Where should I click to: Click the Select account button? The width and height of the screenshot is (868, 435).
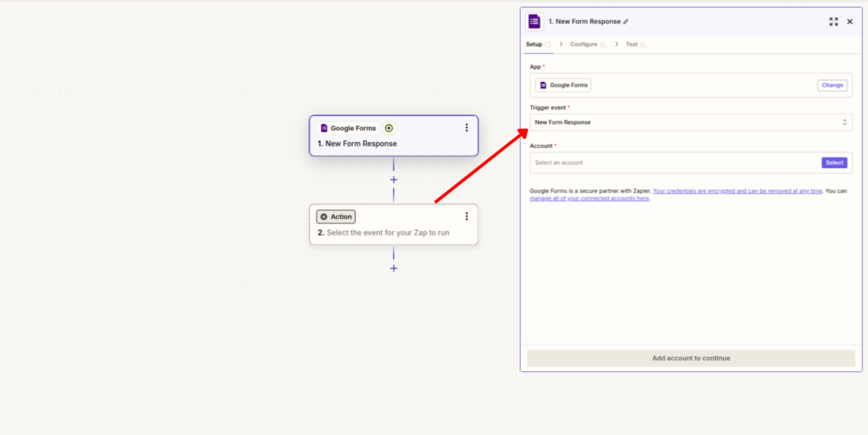pyautogui.click(x=834, y=163)
